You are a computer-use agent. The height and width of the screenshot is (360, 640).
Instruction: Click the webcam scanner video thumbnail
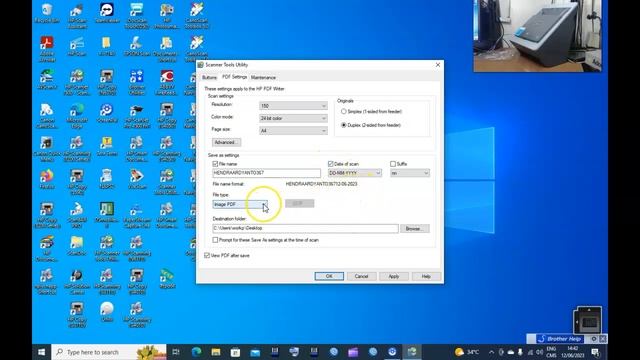(537, 36)
